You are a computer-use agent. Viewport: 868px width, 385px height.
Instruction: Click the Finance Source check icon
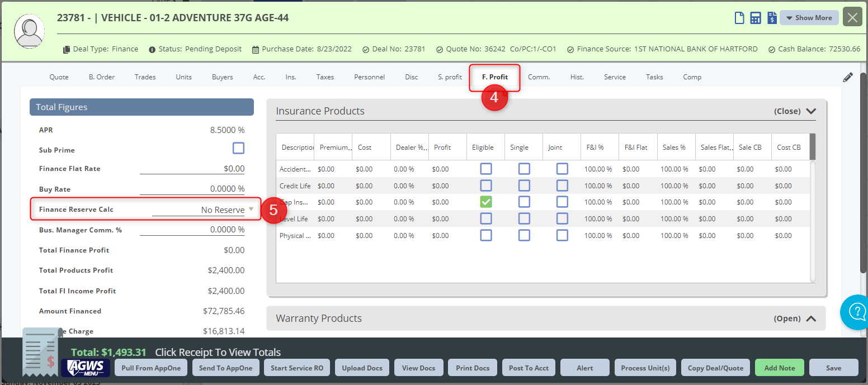coord(570,49)
